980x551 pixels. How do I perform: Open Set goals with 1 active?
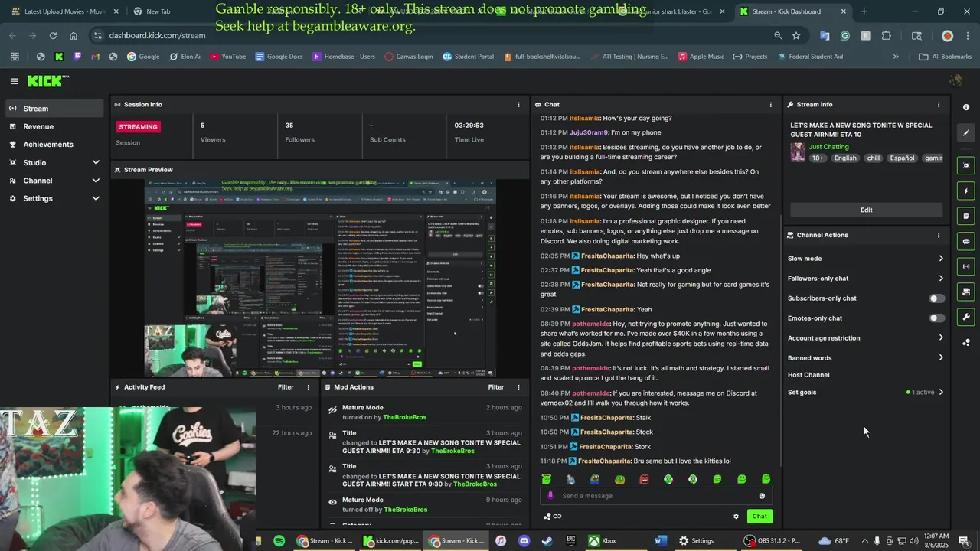[x=866, y=392]
